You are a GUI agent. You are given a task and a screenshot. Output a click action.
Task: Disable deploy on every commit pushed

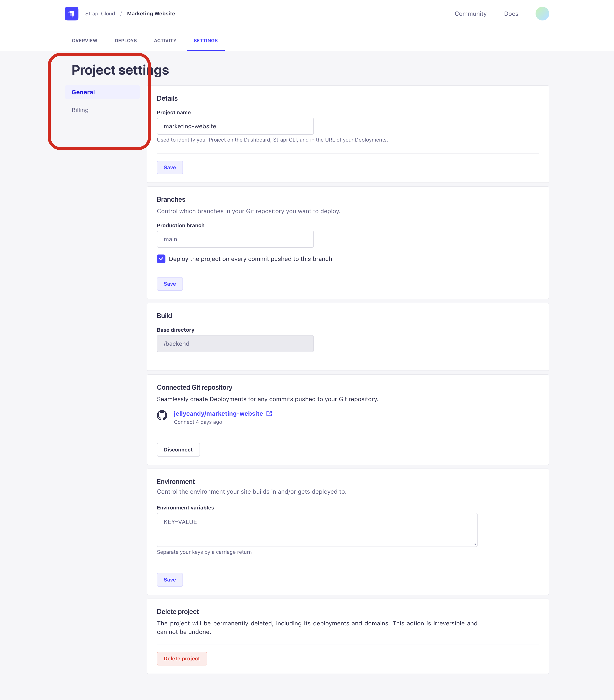pyautogui.click(x=161, y=259)
